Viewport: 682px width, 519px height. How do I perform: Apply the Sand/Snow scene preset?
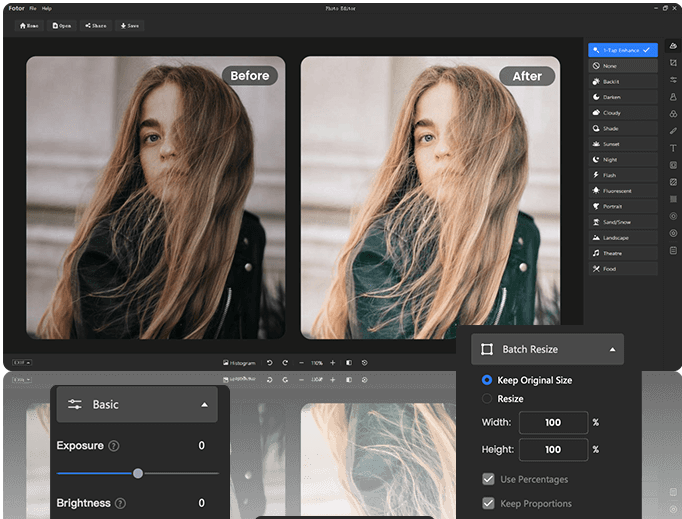click(x=623, y=222)
